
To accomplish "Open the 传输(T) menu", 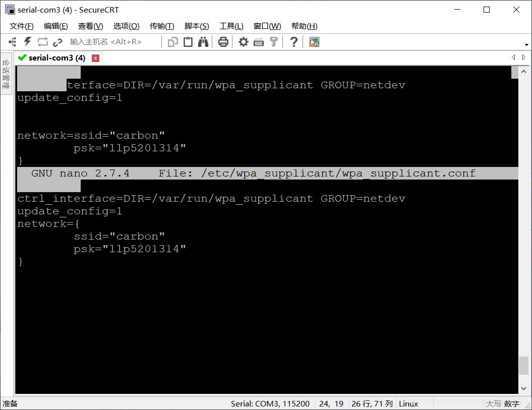I will [162, 26].
